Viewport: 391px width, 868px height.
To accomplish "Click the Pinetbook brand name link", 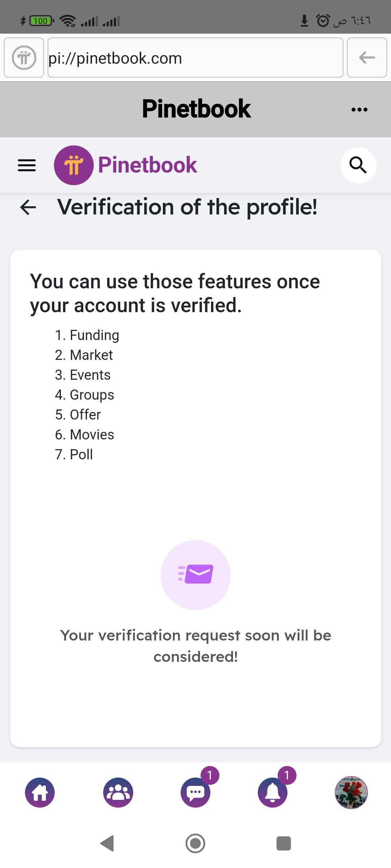I will (148, 165).
